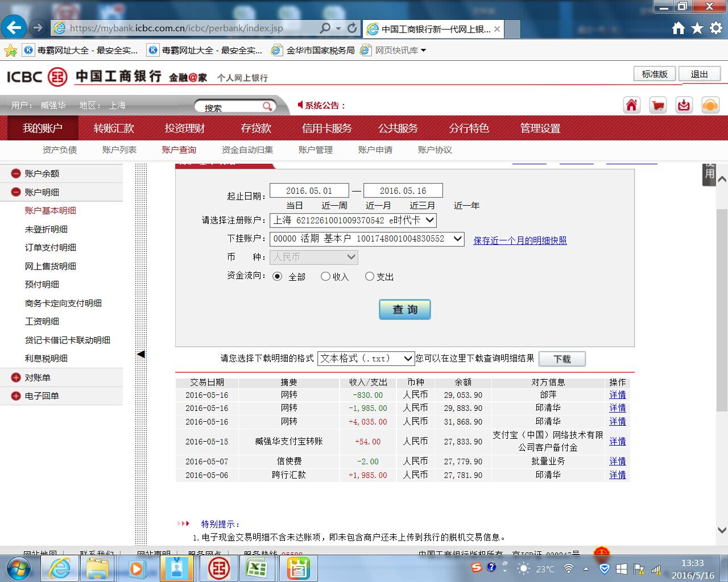Click the weather 23°C tray icon
This screenshot has width=728, height=582.
(535, 568)
